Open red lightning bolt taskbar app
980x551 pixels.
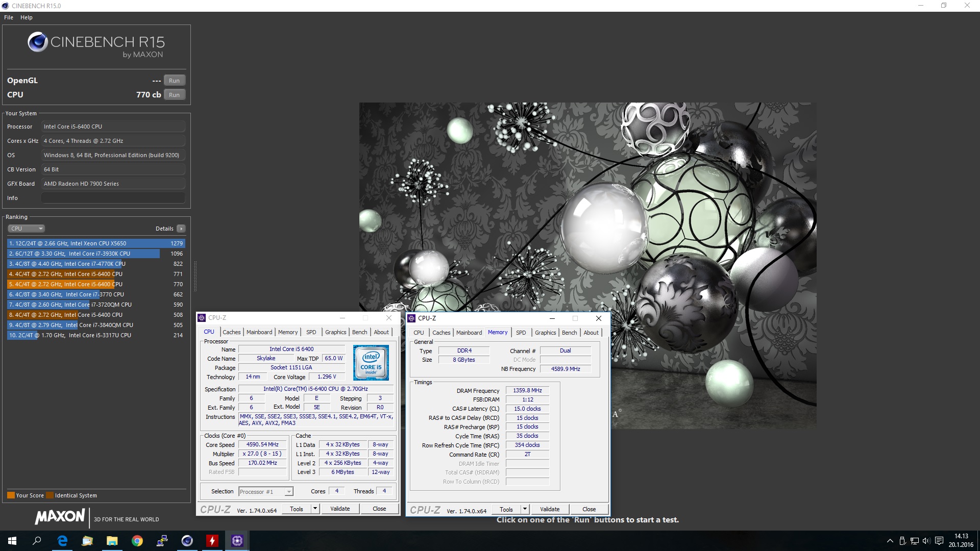click(212, 541)
